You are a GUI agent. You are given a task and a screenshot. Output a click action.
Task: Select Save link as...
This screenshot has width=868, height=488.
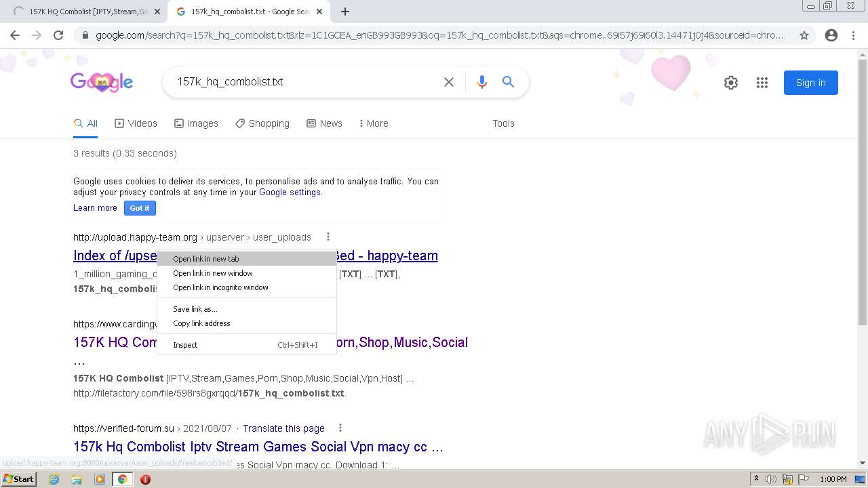tap(247, 309)
